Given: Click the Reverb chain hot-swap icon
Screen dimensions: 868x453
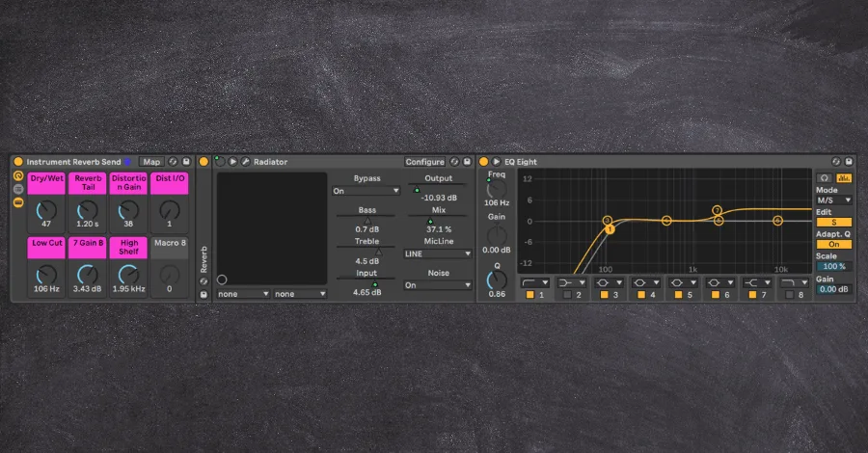Looking at the screenshot, I should pos(203,281).
